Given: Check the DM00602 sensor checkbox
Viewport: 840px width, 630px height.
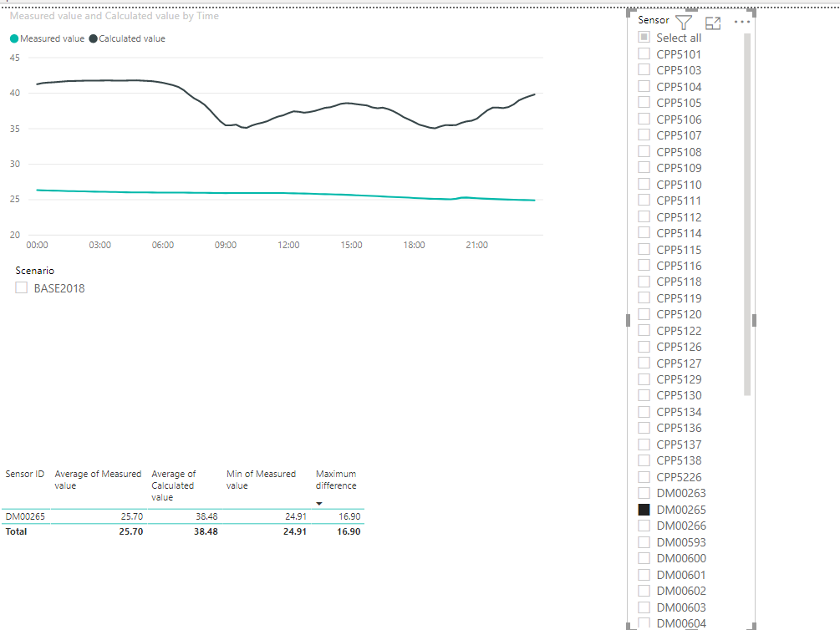Looking at the screenshot, I should point(644,591).
